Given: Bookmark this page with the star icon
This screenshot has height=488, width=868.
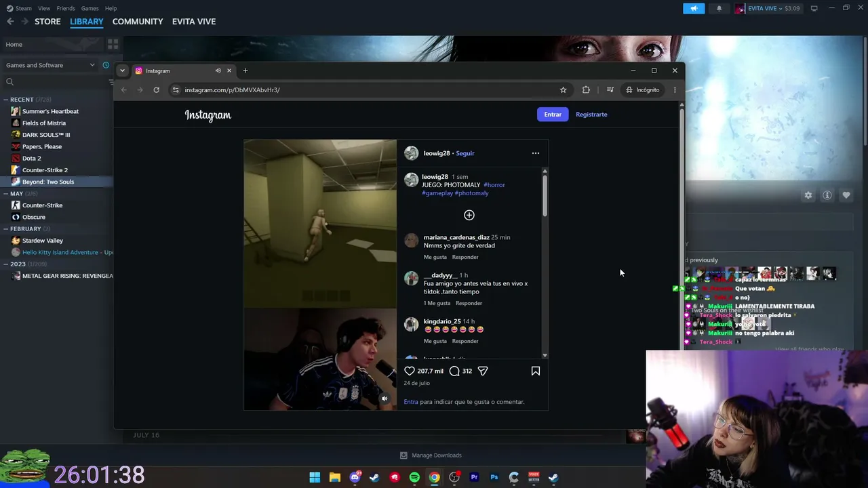Looking at the screenshot, I should click(563, 89).
